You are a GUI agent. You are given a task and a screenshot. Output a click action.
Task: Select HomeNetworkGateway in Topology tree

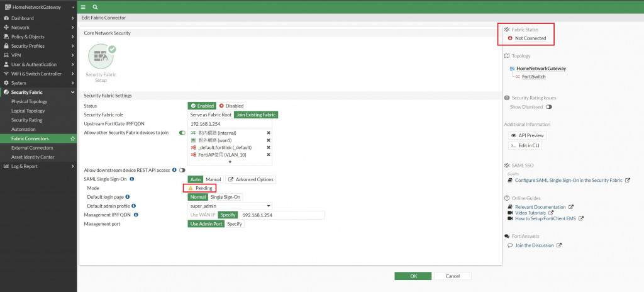pyautogui.click(x=541, y=69)
